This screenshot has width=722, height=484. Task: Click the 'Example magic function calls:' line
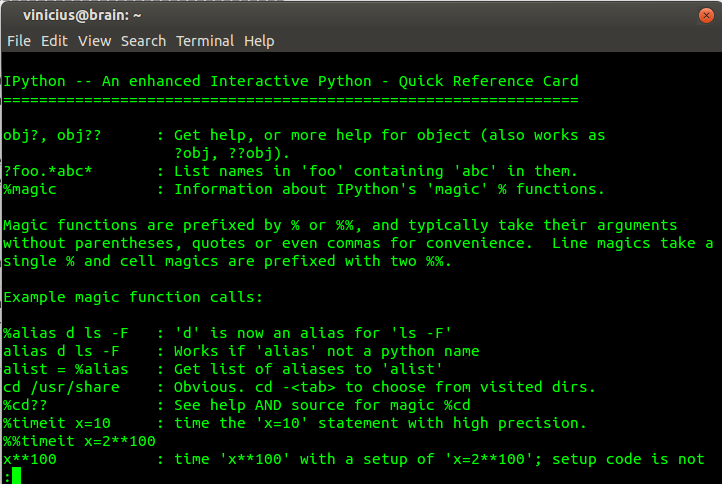coord(132,297)
